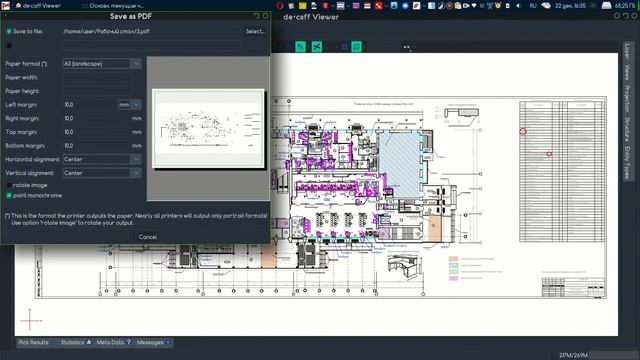Click first teal toolbar icon in viewer
Image resolution: width=640 pixels, height=360 pixels.
pos(300,47)
